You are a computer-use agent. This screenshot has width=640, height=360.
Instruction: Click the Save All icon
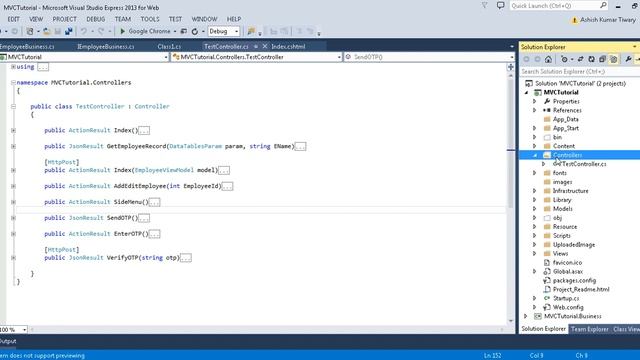68,31
